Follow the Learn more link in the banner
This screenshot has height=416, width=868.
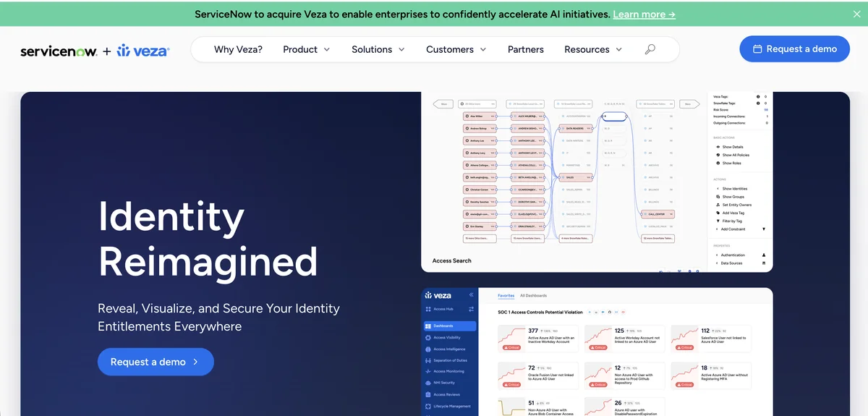click(644, 14)
